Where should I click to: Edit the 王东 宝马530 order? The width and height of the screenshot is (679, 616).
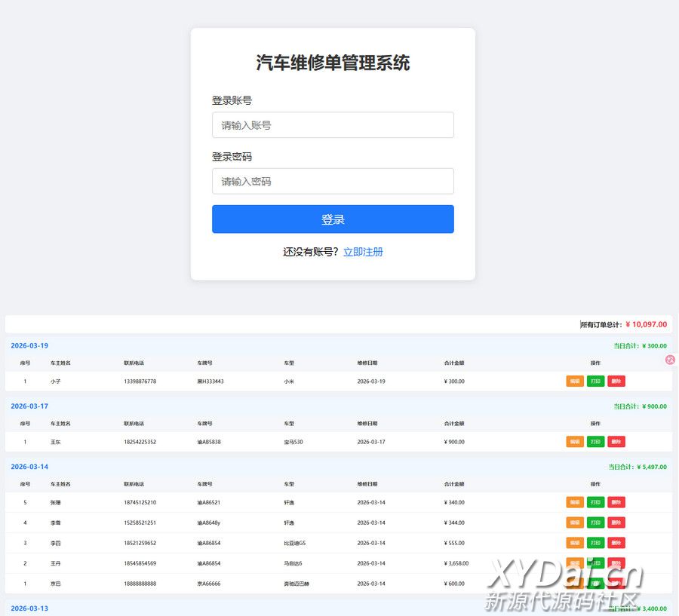[575, 442]
